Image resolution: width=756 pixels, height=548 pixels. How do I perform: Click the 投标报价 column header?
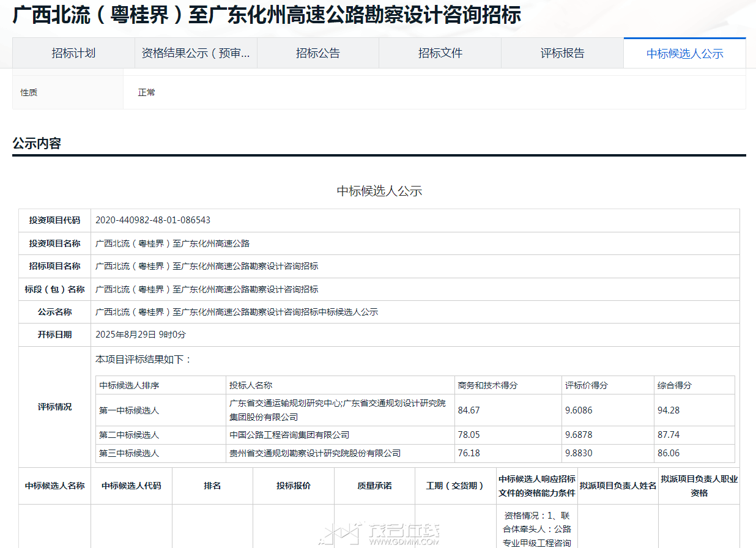pos(294,486)
